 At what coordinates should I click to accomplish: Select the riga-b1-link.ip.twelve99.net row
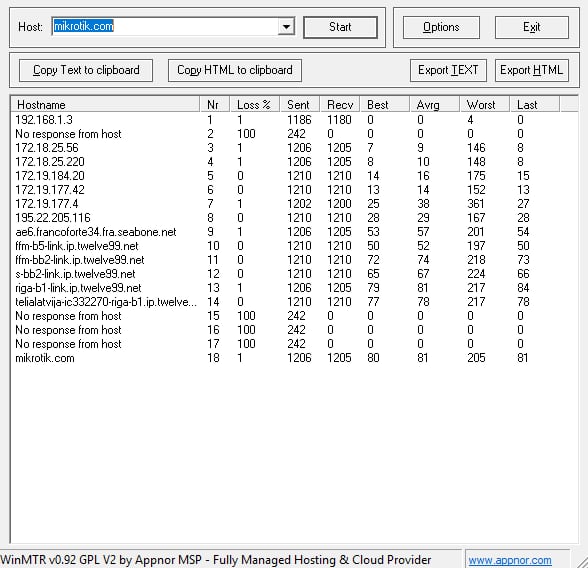point(294,288)
